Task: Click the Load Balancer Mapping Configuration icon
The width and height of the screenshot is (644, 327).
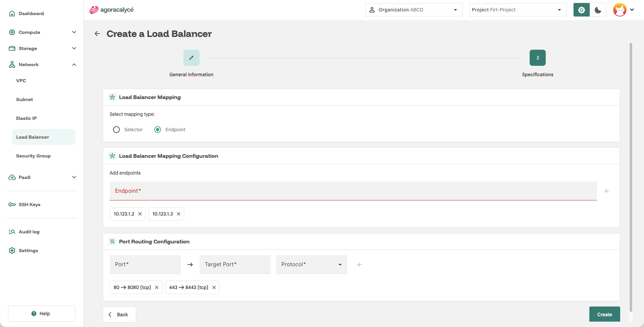Action: 112,156
